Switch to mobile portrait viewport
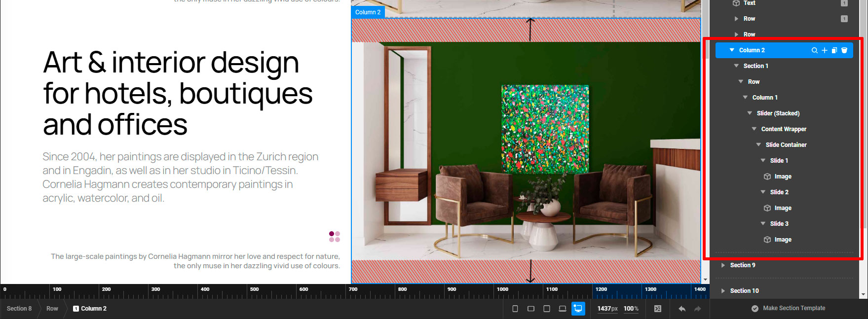This screenshot has width=868, height=319. pos(515,309)
